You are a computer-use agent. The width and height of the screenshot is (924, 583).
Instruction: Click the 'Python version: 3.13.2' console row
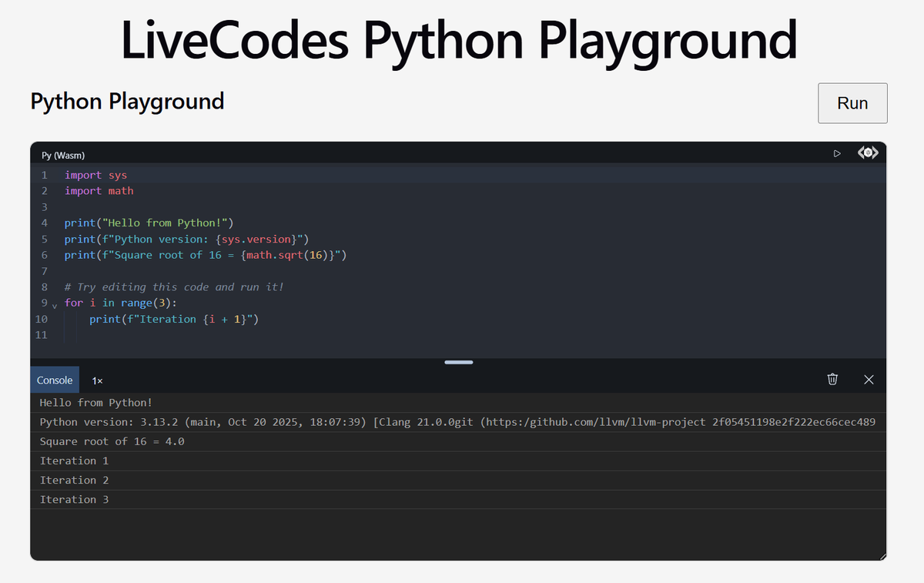point(457,422)
